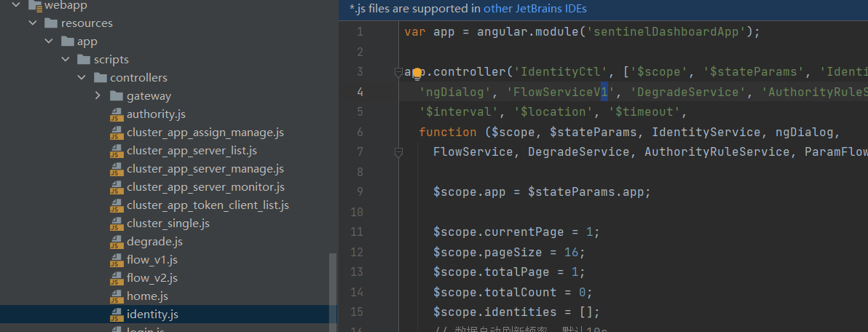Click the 'IdentityCtl' controller name string
Screen dimensions: 868x332
click(x=561, y=72)
